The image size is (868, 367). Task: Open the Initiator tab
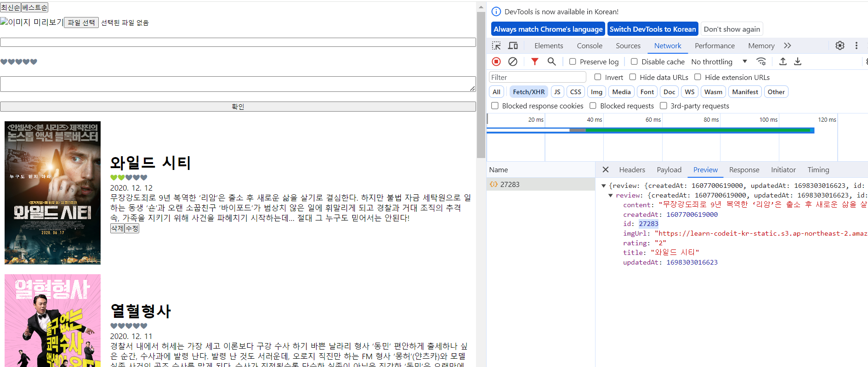coord(783,169)
